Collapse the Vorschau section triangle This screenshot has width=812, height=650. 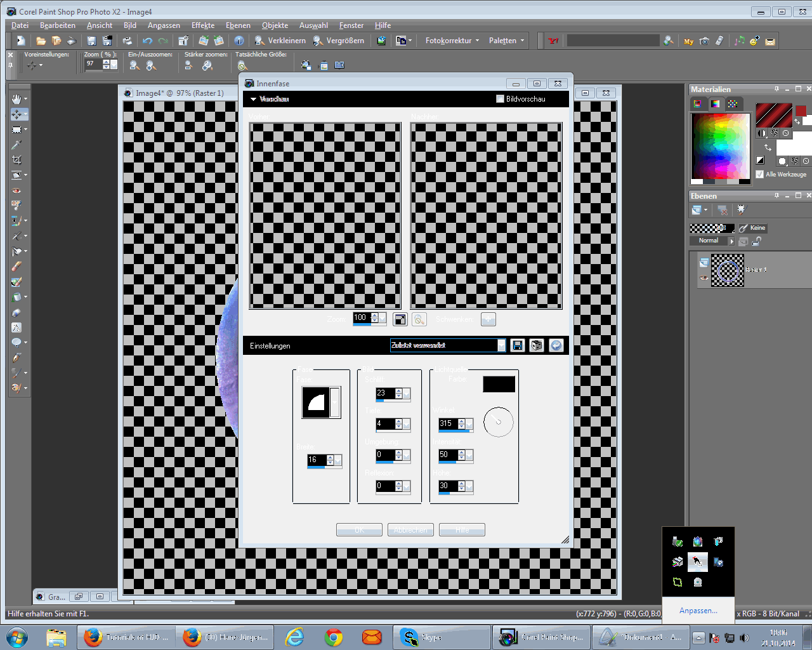coord(253,99)
